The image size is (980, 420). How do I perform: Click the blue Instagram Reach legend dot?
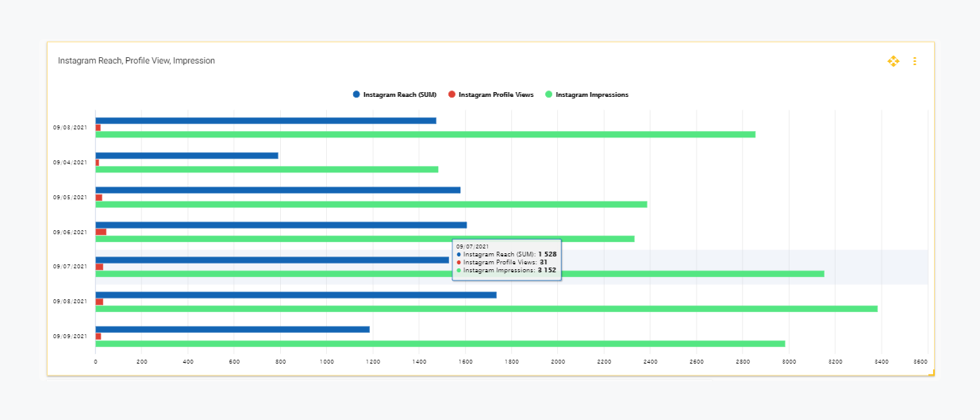coord(356,94)
